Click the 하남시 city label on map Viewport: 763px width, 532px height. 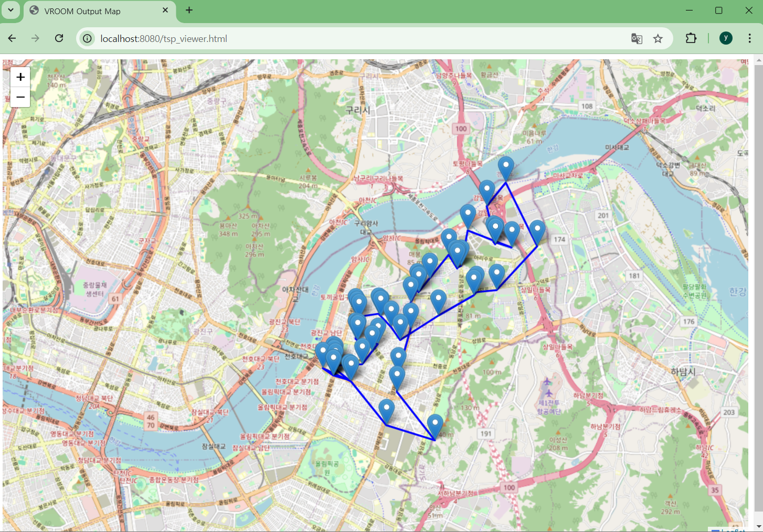(x=683, y=371)
